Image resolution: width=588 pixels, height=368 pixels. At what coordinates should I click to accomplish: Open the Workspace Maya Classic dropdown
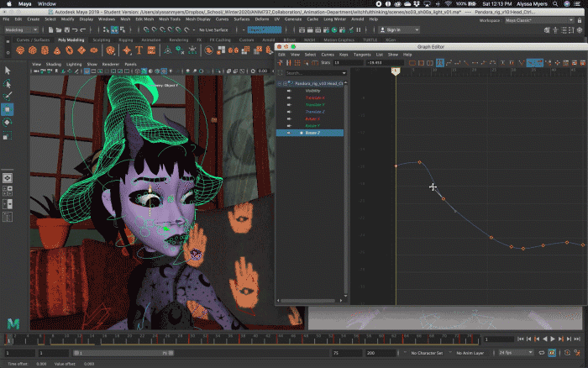539,20
